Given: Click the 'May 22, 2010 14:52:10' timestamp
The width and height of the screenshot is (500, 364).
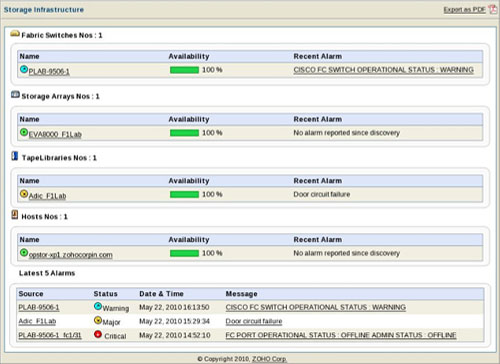Looking at the screenshot, I should point(175,335).
